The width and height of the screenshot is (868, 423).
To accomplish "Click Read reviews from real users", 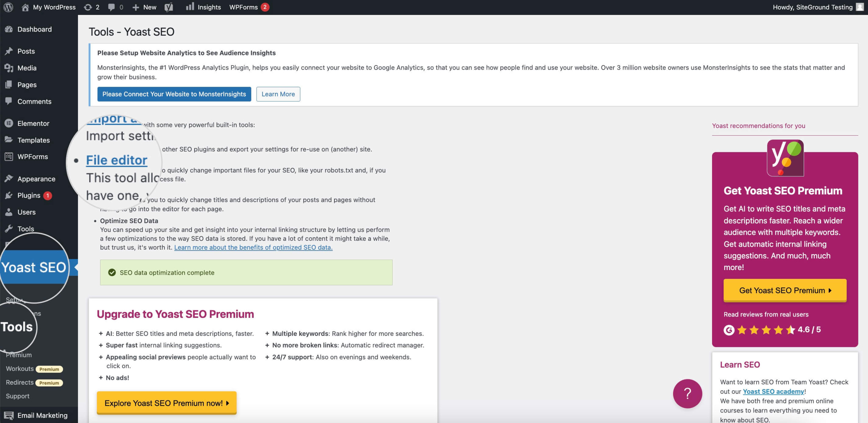I will point(766,314).
